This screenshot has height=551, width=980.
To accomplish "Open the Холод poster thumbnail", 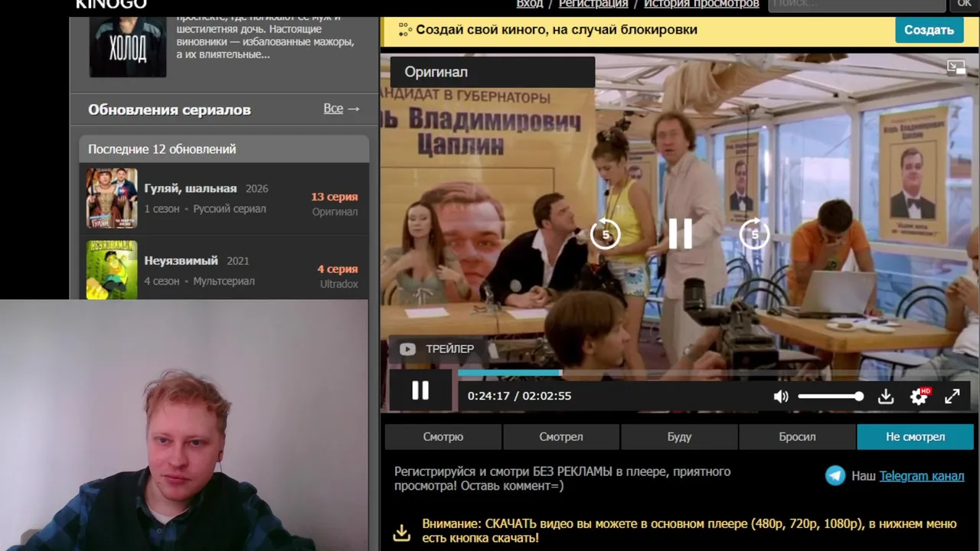I will [x=127, y=47].
